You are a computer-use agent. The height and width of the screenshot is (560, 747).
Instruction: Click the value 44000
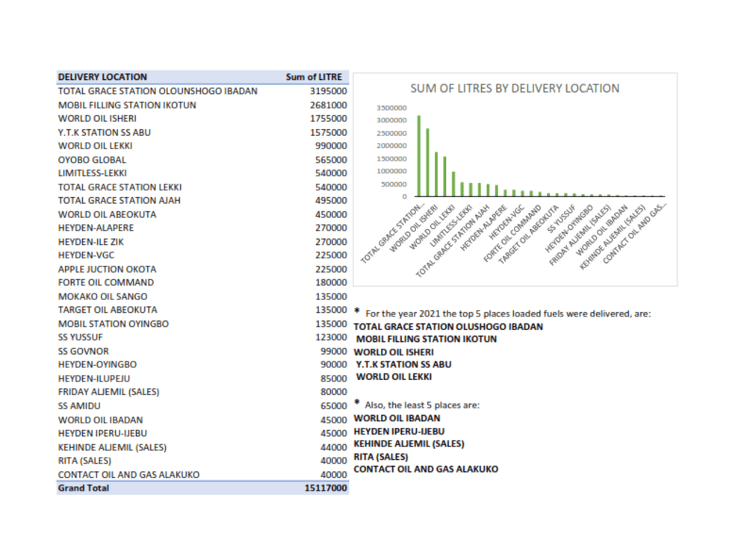(333, 447)
